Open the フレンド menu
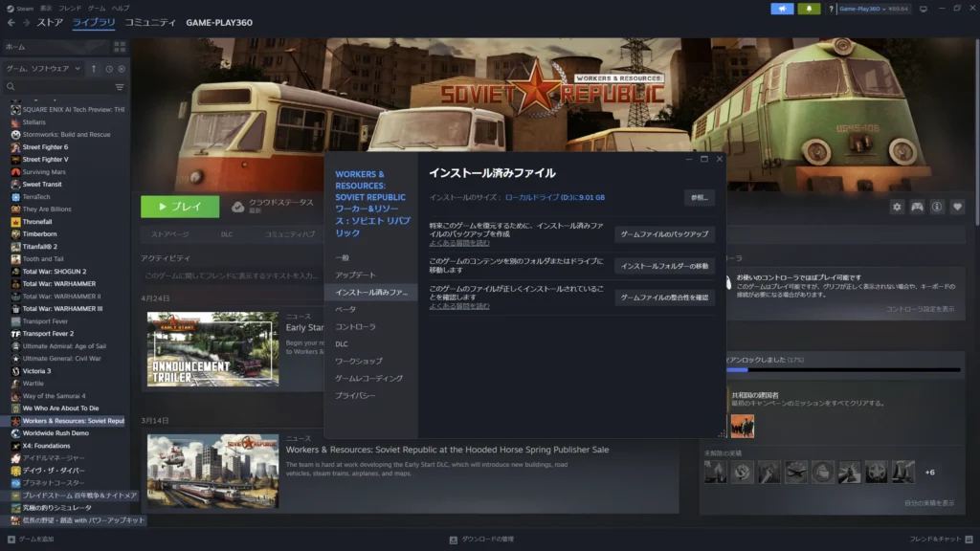 [69, 9]
